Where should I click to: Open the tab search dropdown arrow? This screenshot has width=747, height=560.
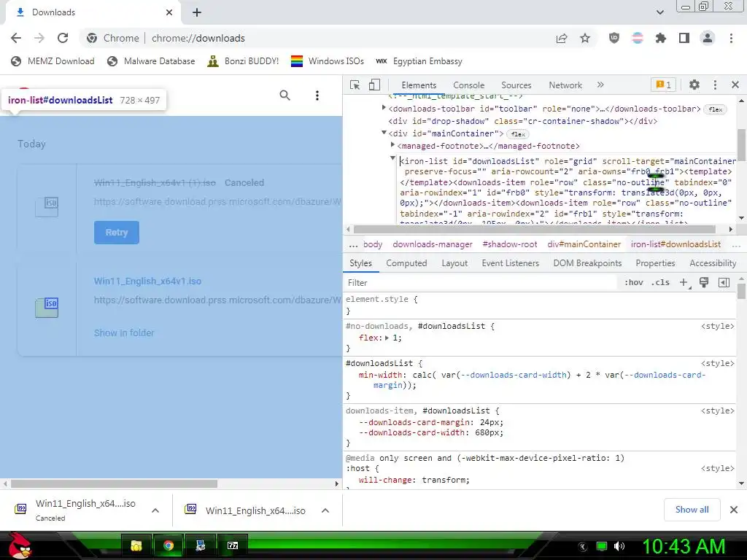[x=659, y=12]
